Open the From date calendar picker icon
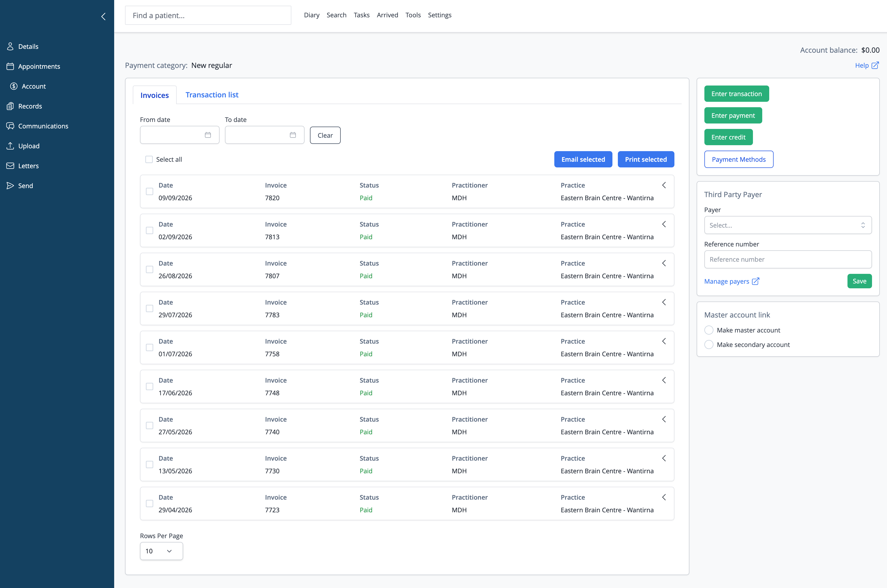The height and width of the screenshot is (588, 887). [x=208, y=135]
